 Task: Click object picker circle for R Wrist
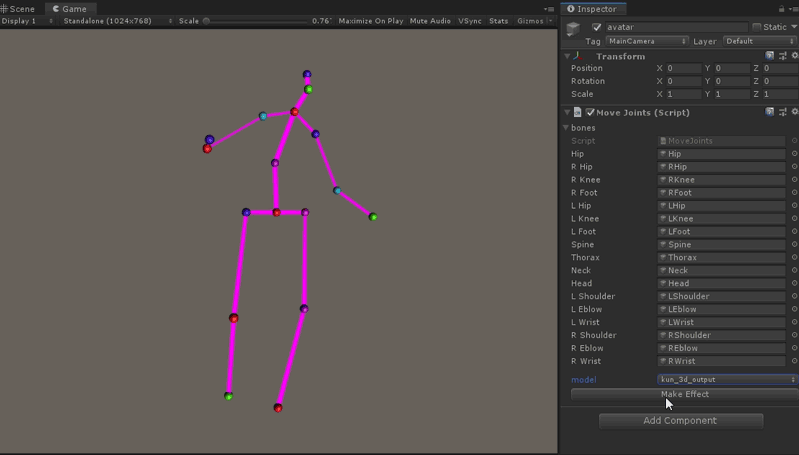click(794, 361)
